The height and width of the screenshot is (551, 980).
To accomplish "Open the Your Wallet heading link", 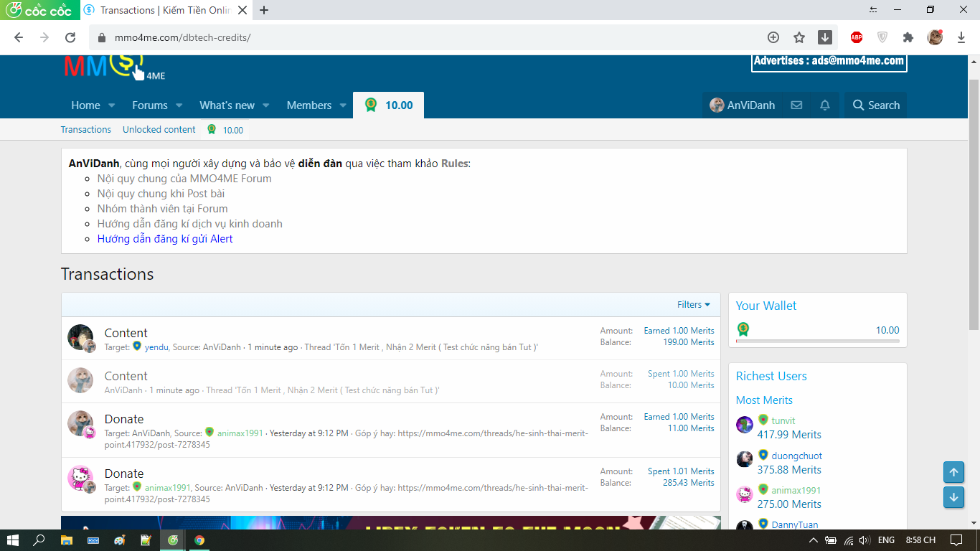I will point(766,306).
